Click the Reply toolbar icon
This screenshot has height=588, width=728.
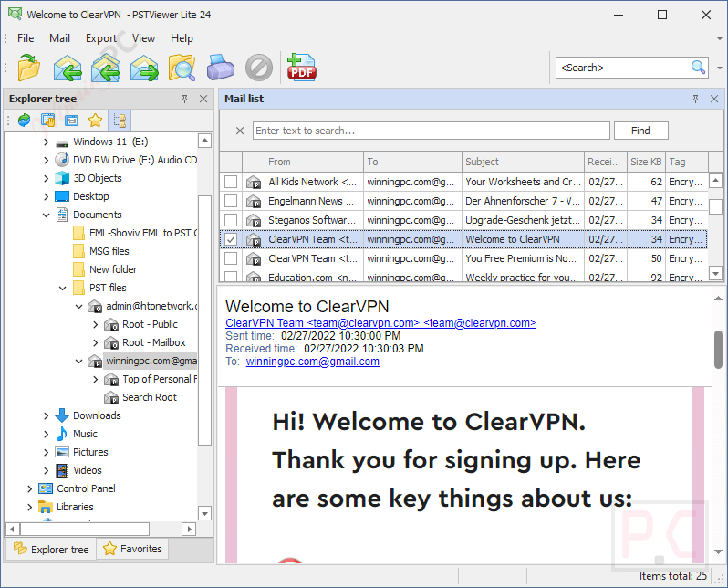click(68, 68)
